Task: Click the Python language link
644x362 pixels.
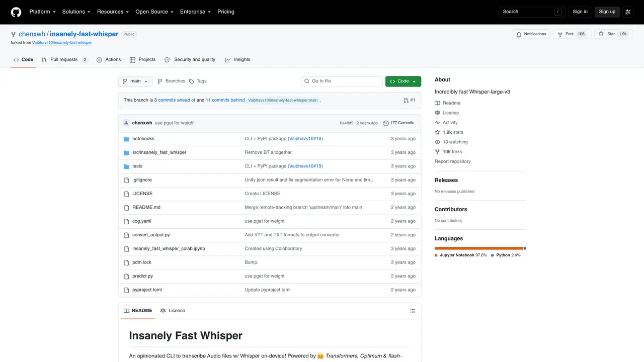Action: [506, 255]
